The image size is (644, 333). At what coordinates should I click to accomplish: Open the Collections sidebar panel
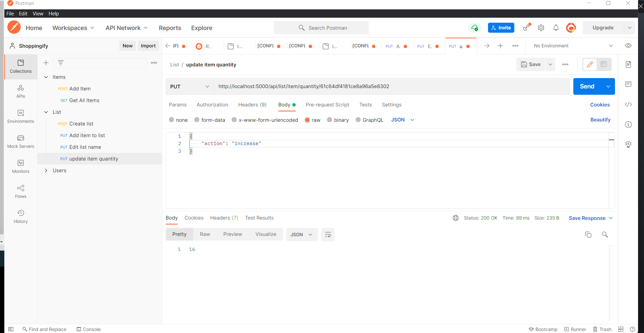coord(21,67)
